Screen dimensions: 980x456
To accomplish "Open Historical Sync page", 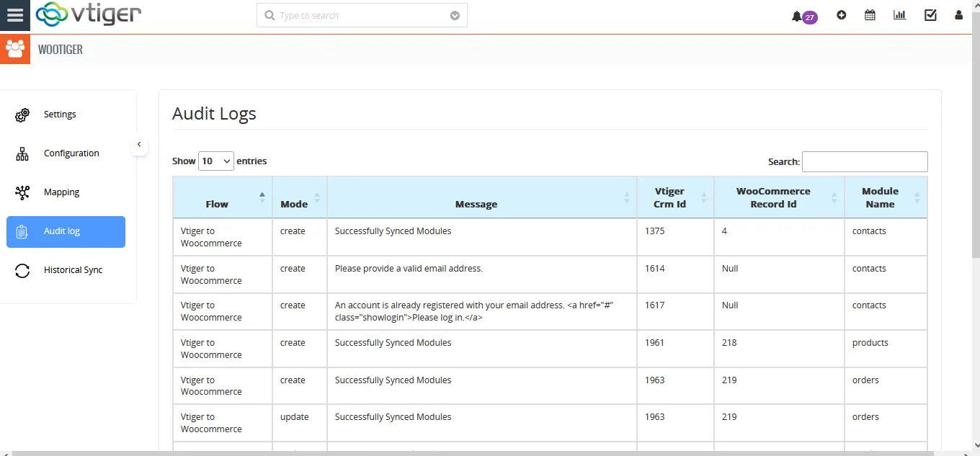I will pos(73,270).
